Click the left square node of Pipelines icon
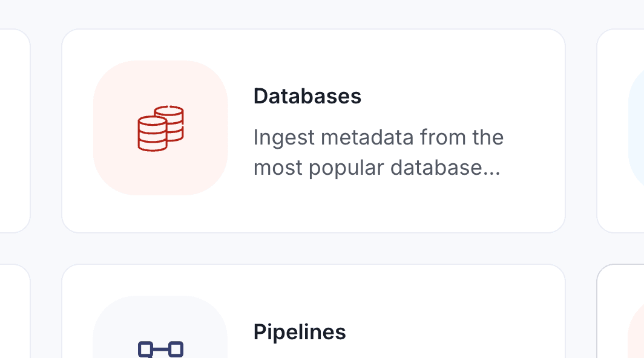This screenshot has width=644, height=358. coord(145,349)
